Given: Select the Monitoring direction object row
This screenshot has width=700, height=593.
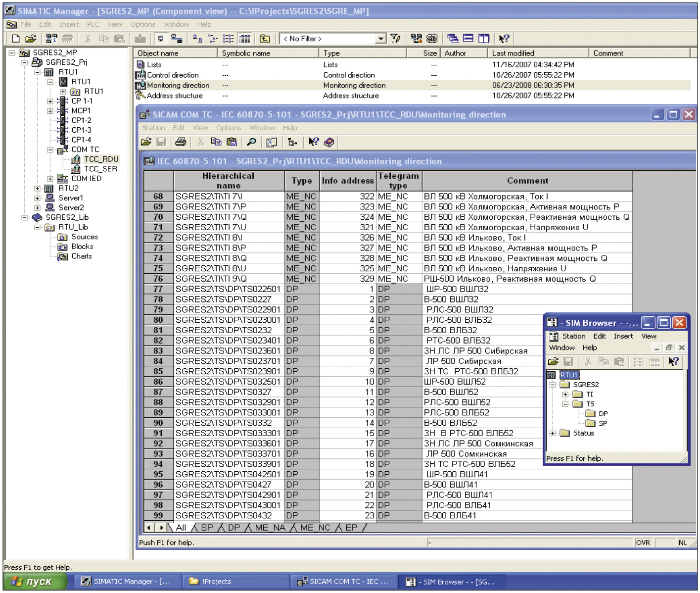Looking at the screenshot, I should click(413, 85).
